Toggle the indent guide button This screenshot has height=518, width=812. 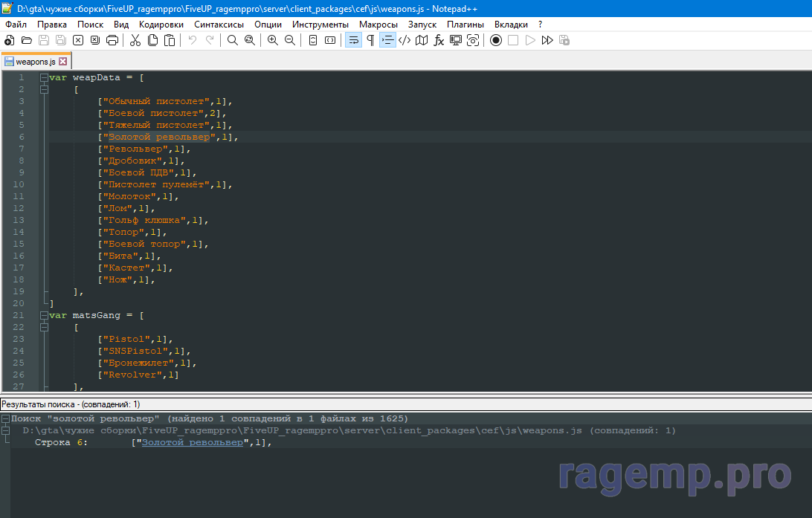tap(387, 40)
